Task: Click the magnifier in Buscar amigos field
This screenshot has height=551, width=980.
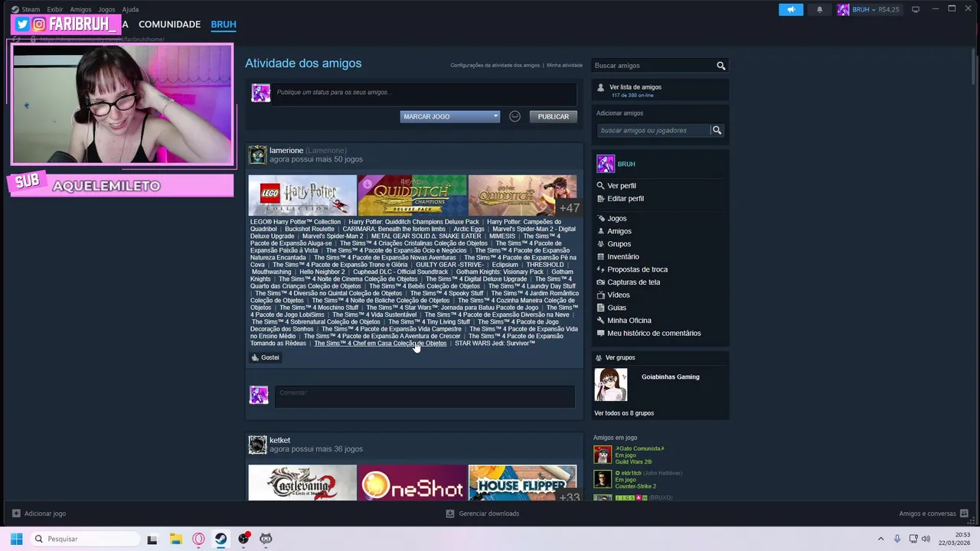Action: pyautogui.click(x=720, y=66)
